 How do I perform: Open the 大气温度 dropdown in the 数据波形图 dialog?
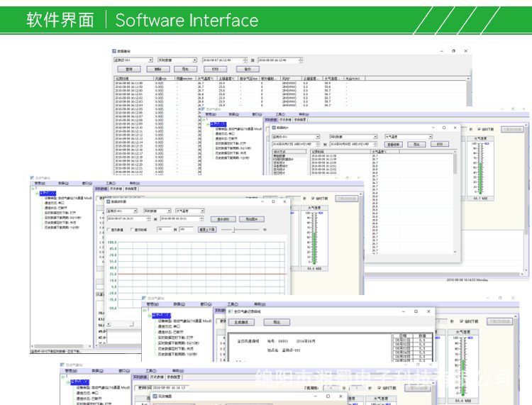(x=189, y=211)
